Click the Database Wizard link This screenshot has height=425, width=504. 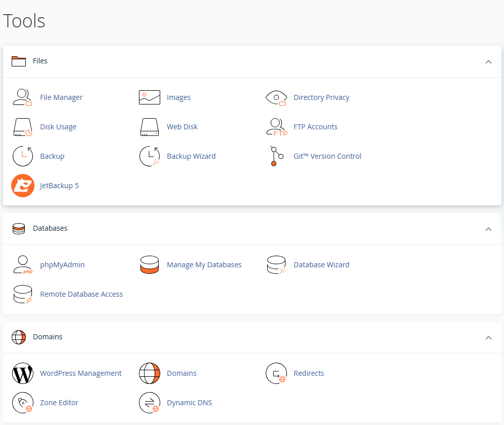click(321, 265)
